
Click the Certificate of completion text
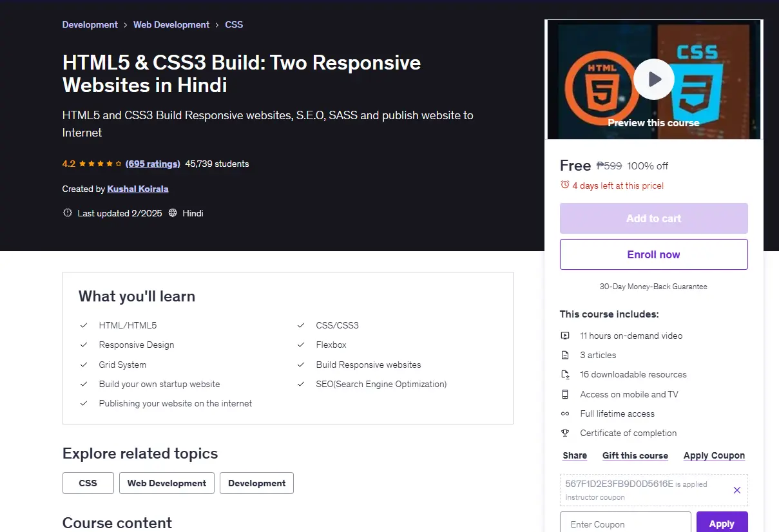(628, 433)
